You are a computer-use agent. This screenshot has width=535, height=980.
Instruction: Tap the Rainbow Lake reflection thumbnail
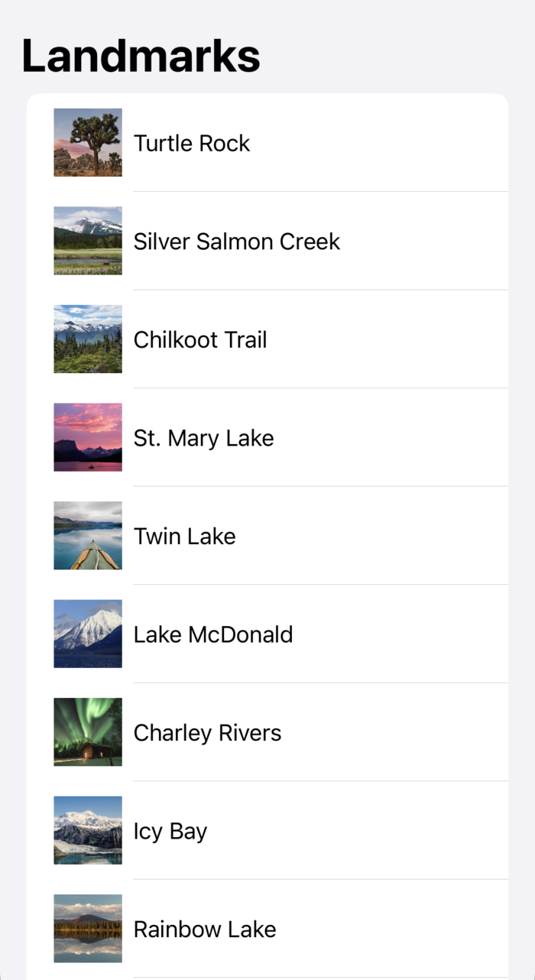[x=88, y=928]
